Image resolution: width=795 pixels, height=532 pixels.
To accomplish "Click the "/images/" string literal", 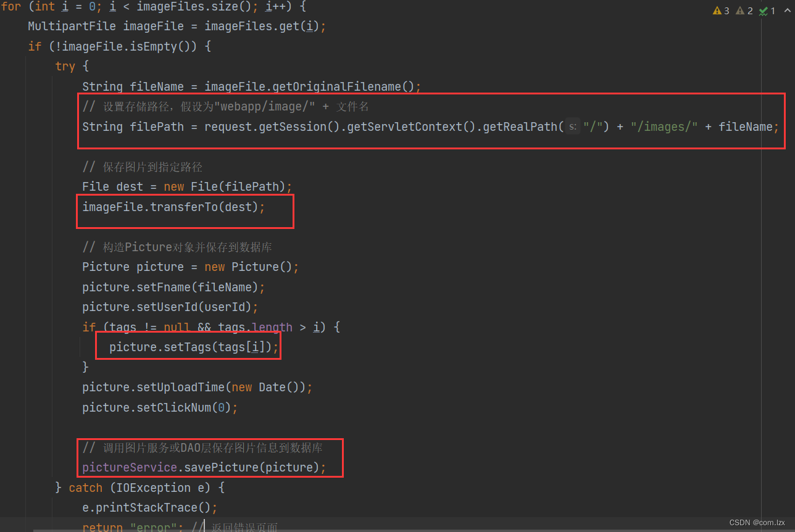I will tap(664, 127).
